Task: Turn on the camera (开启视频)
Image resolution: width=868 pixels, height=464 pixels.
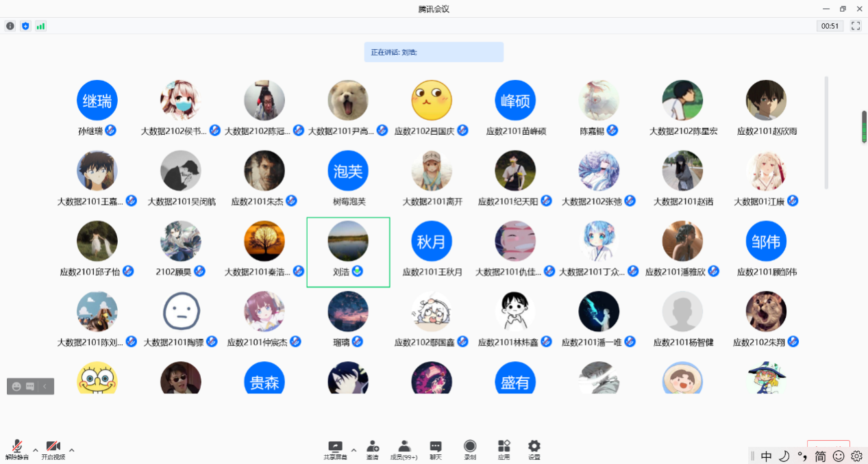Action: pyautogui.click(x=53, y=448)
